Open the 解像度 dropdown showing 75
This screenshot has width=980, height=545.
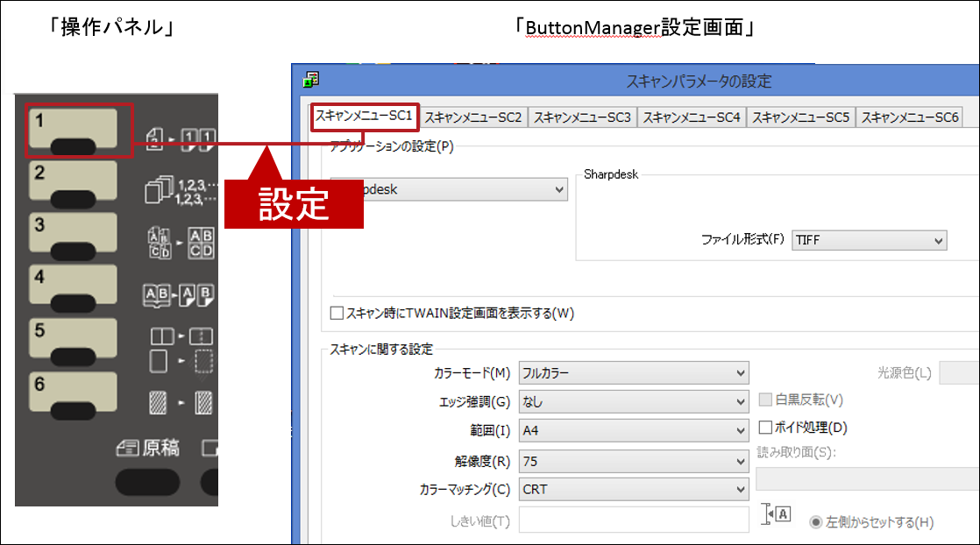634,460
